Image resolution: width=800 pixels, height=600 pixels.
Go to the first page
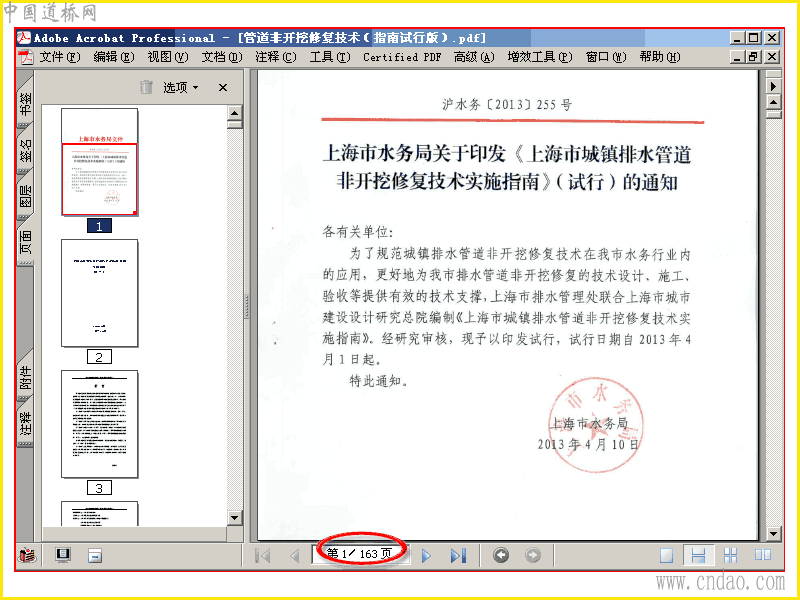point(263,556)
